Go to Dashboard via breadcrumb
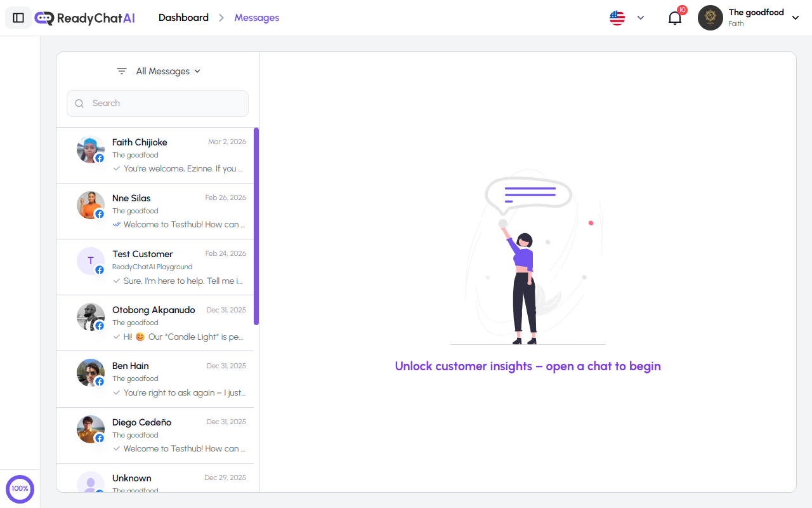The width and height of the screenshot is (812, 508). 183,17
